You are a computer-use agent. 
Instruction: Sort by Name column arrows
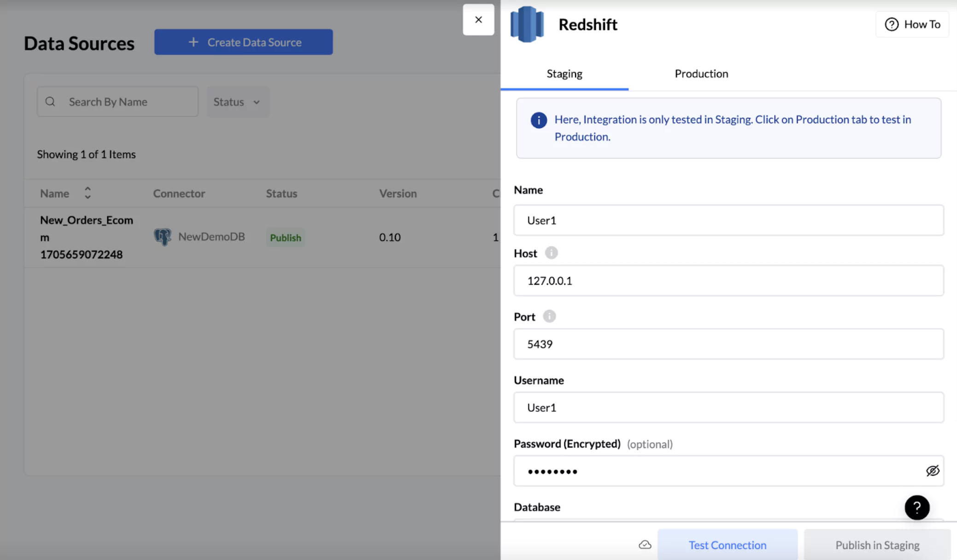(88, 193)
